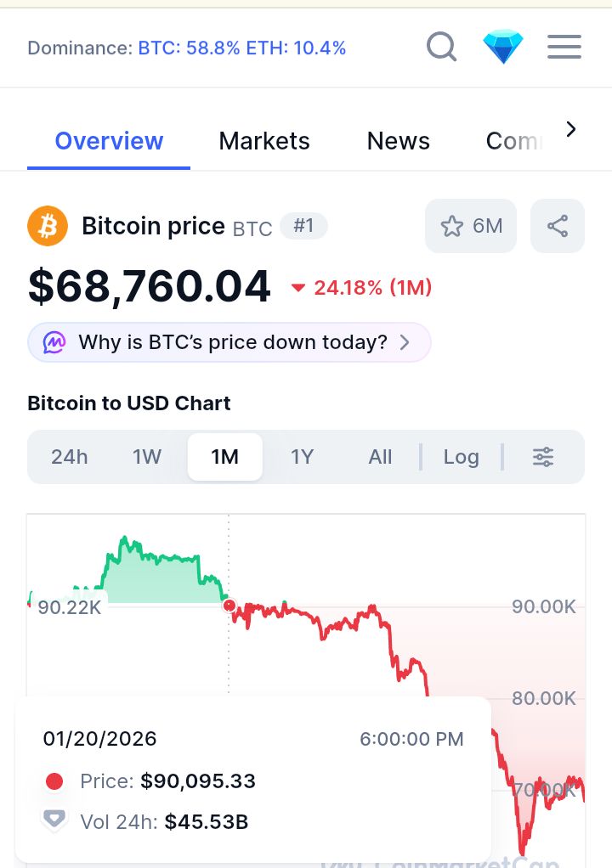Select the All time range
The height and width of the screenshot is (868, 612).
point(381,457)
